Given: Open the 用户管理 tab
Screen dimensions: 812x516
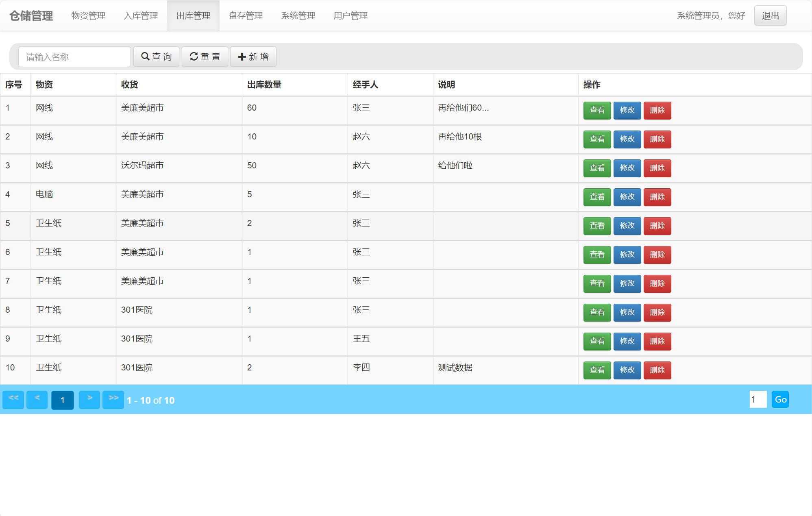Looking at the screenshot, I should [350, 15].
